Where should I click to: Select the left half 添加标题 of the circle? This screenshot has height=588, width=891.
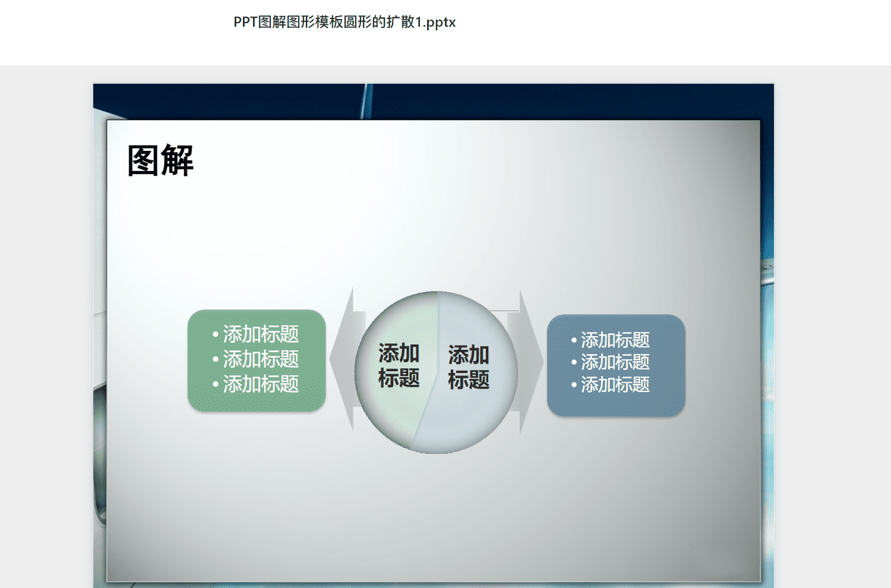coord(399,365)
